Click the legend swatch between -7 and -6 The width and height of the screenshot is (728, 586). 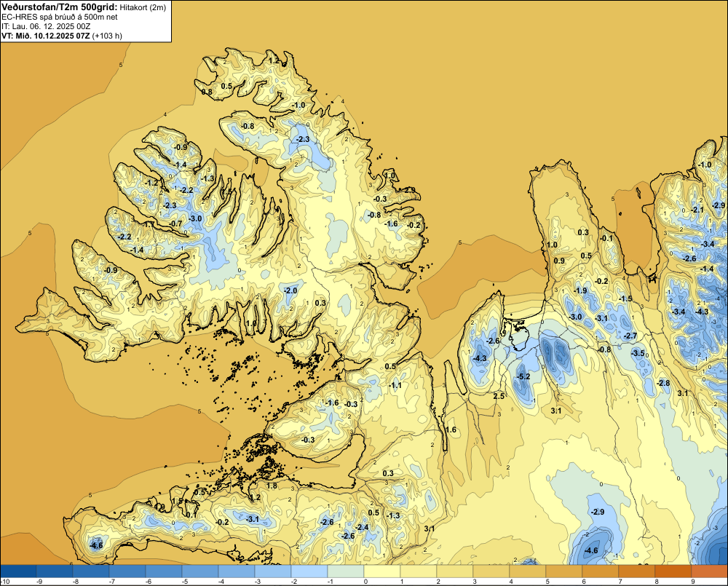point(127,571)
